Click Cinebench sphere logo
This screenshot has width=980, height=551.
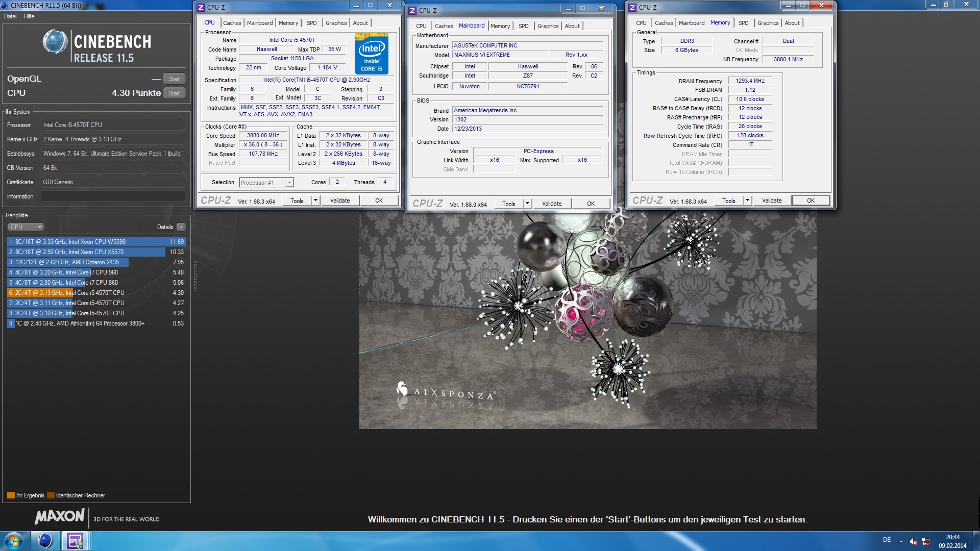tap(55, 42)
